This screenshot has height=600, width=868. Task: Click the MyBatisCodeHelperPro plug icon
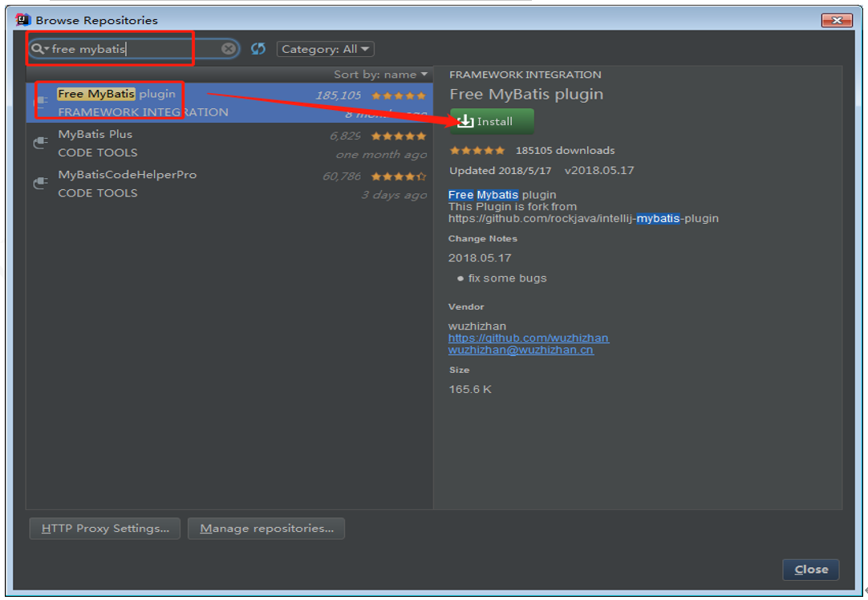[40, 183]
